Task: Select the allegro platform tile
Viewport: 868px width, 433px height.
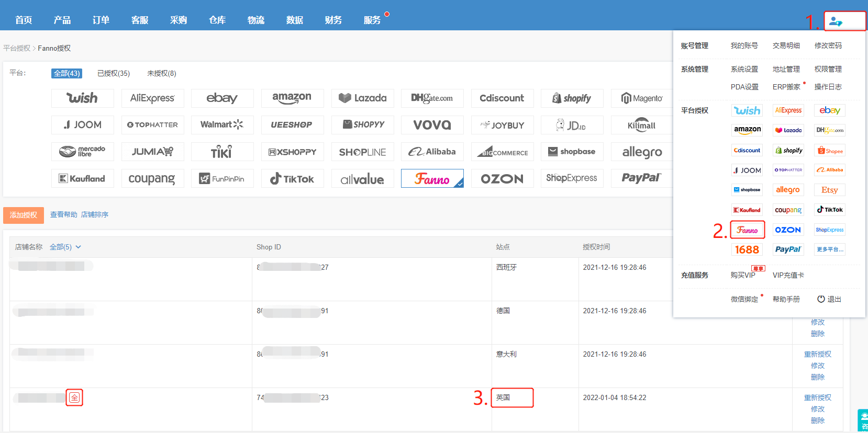Action: tap(642, 152)
